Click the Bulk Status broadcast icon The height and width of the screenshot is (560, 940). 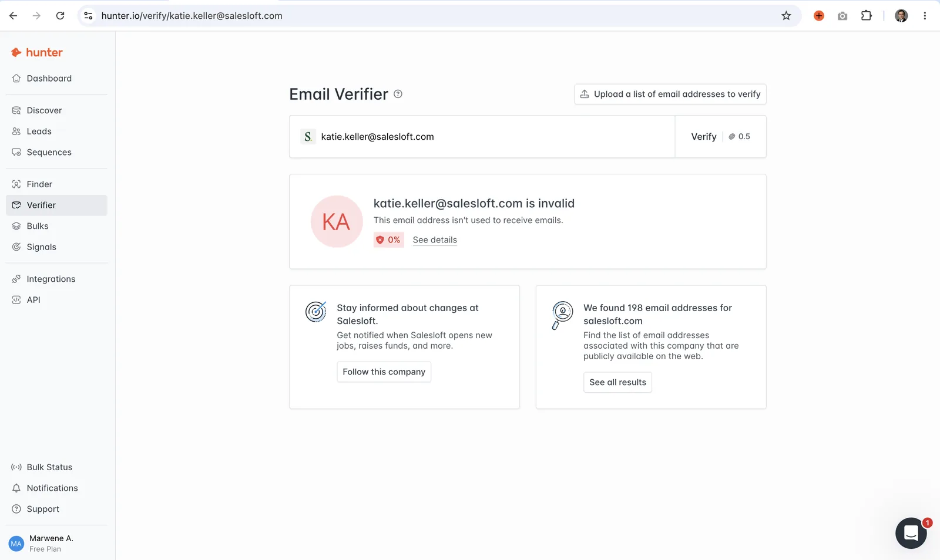click(16, 467)
